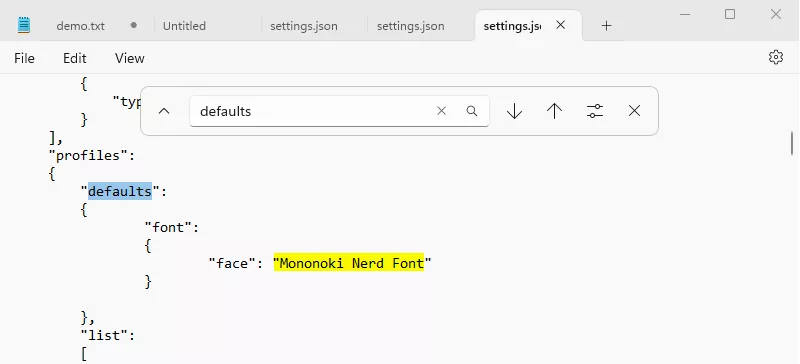Viewport: 800px width, 364px height.
Task: Maximize the Notepad window
Action: point(730,14)
